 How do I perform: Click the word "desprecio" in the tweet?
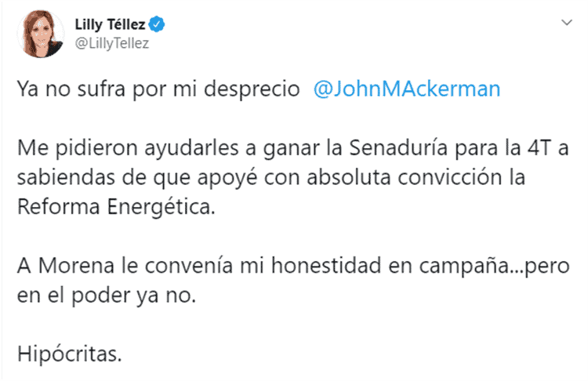click(x=260, y=89)
